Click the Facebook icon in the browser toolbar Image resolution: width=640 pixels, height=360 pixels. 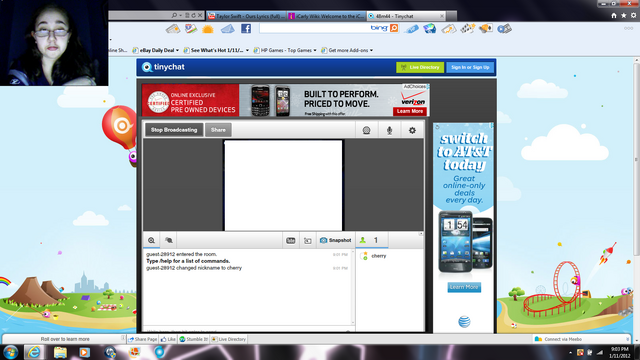pyautogui.click(x=246, y=28)
